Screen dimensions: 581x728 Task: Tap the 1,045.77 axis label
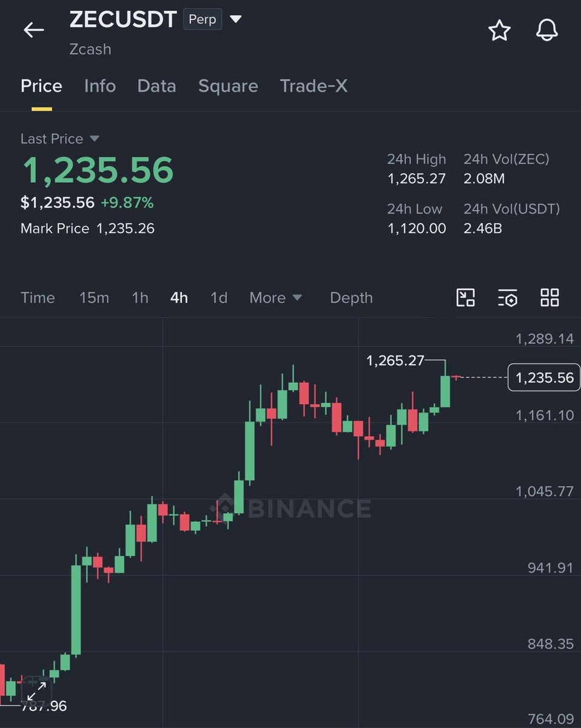[545, 491]
